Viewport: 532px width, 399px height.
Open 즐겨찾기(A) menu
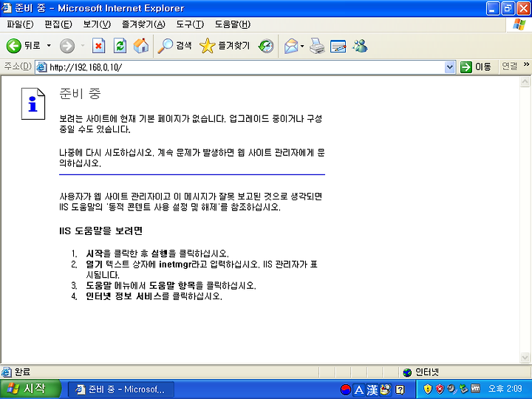pyautogui.click(x=143, y=24)
